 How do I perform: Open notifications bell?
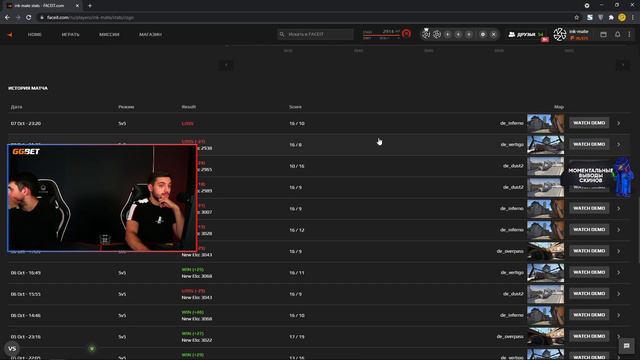pos(618,34)
